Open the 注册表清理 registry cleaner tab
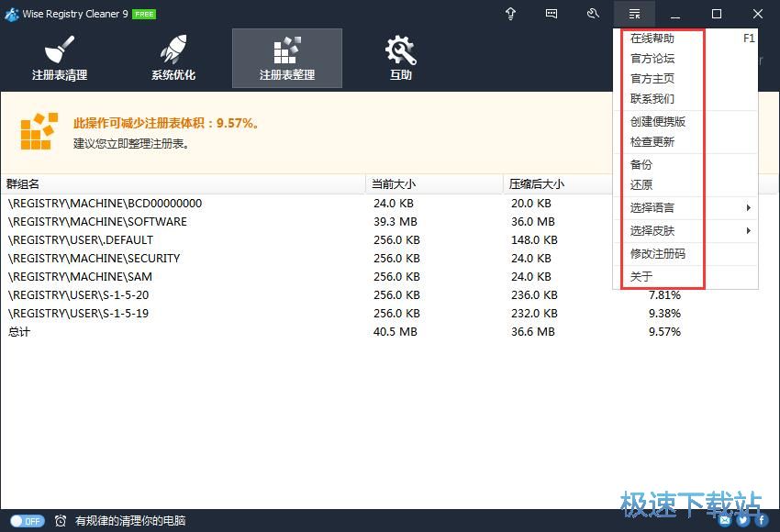 point(60,58)
